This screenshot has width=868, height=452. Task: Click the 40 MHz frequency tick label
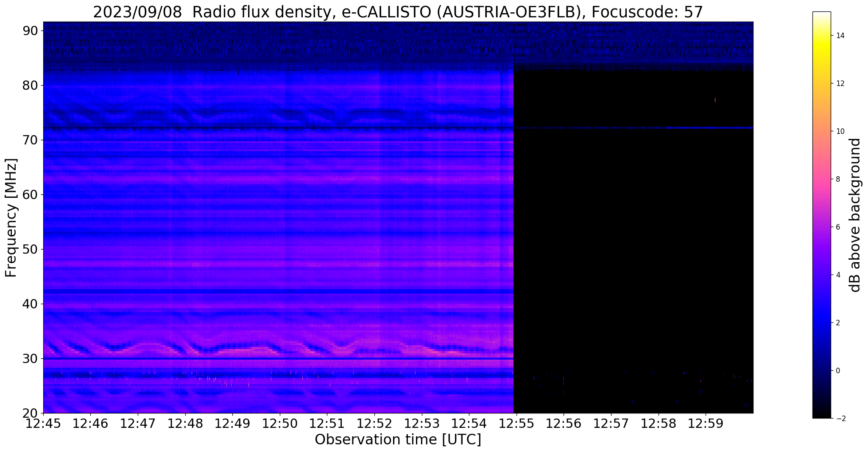pos(31,304)
